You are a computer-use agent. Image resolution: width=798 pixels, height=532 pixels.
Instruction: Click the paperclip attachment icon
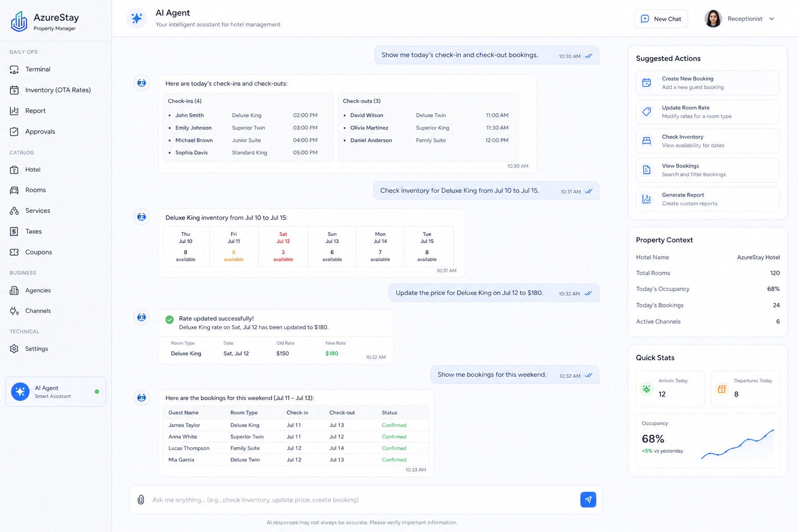coord(141,500)
